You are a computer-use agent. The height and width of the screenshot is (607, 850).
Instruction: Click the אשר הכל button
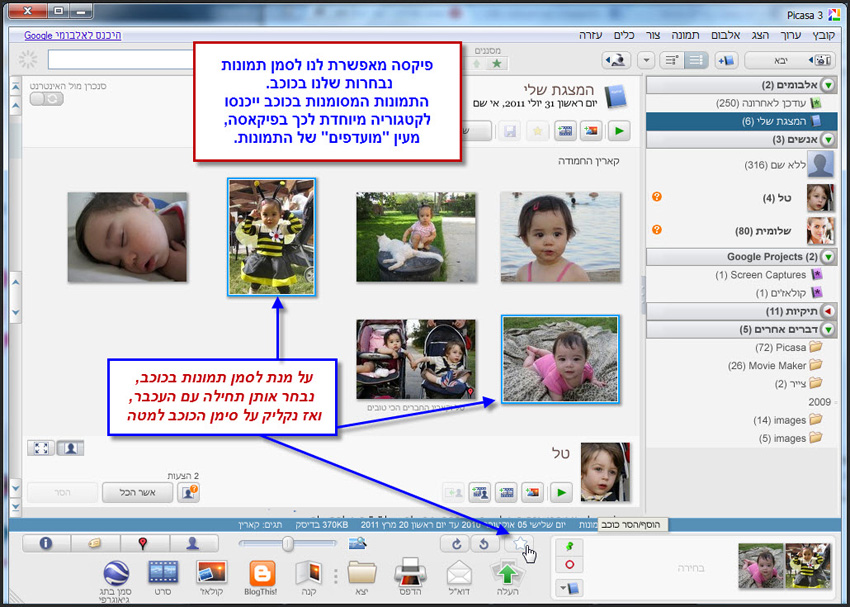138,493
